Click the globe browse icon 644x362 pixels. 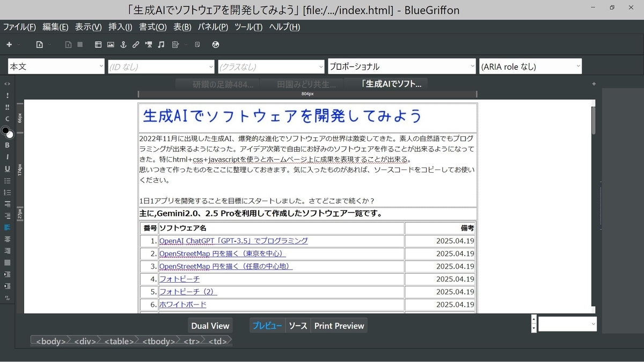click(x=216, y=45)
